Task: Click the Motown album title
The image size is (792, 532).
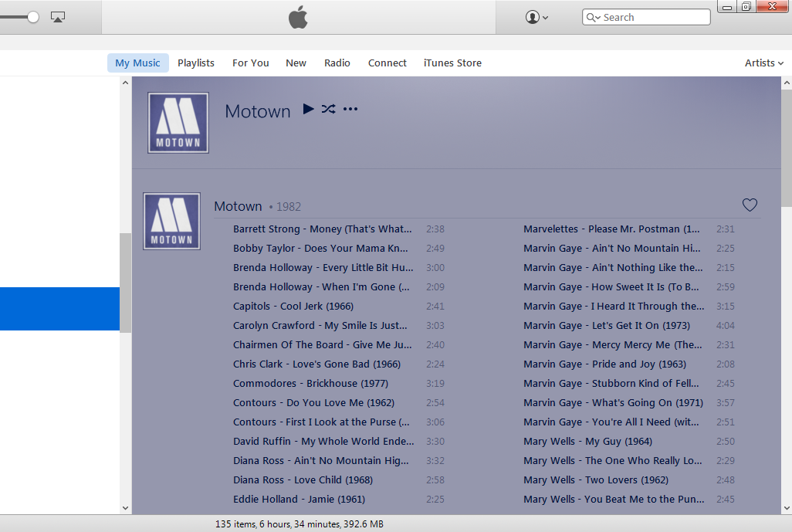Action: 238,206
